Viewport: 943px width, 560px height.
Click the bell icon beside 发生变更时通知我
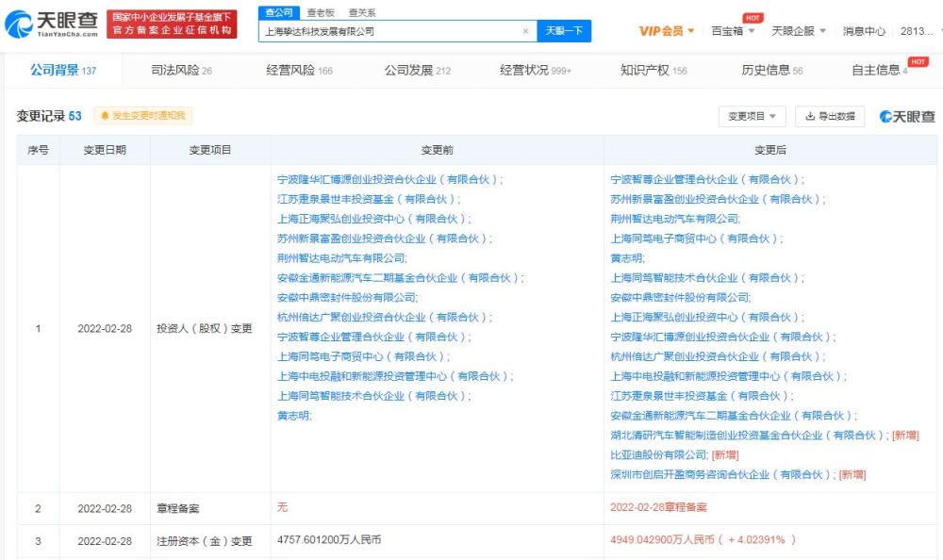point(105,115)
